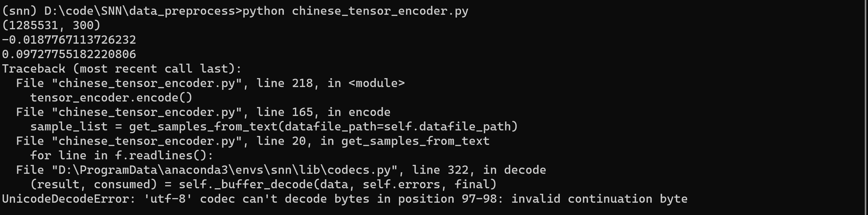Viewport: 868px width, 215px height.
Task: Click the value 0.09727755182220806
Action: pos(69,54)
